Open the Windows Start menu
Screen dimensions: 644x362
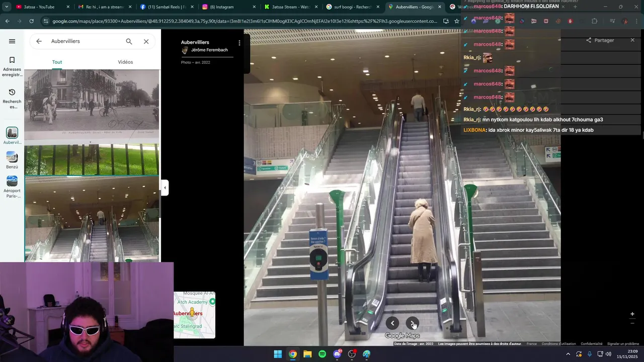pyautogui.click(x=278, y=354)
